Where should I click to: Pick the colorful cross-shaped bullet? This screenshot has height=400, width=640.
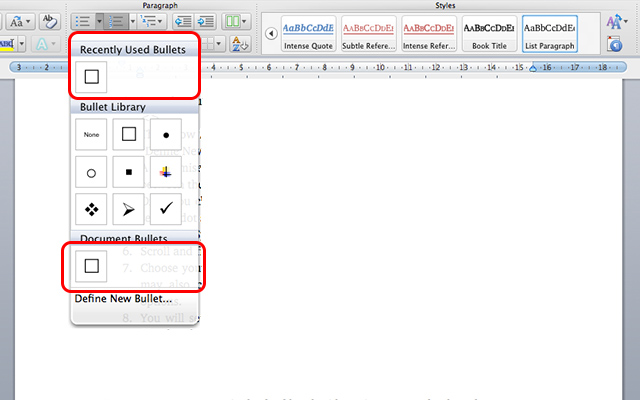coord(165,172)
